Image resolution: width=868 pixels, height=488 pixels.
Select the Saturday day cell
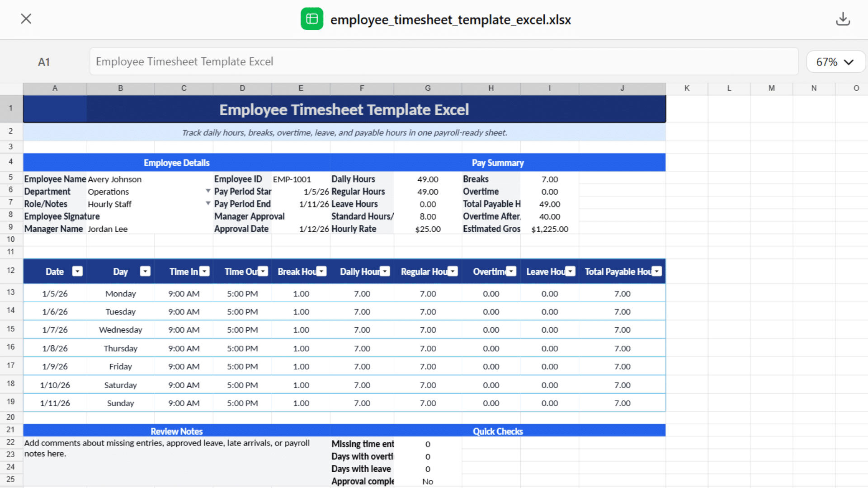coord(120,385)
